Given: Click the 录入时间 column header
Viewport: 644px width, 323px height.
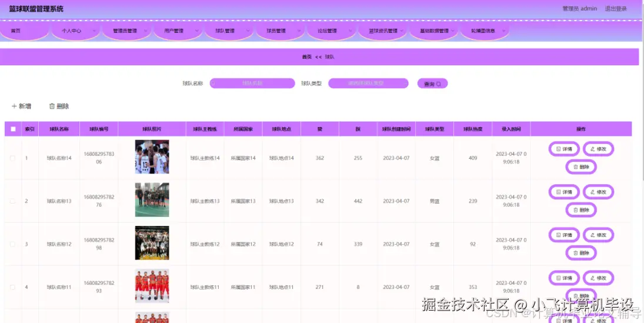Looking at the screenshot, I should [x=511, y=129].
